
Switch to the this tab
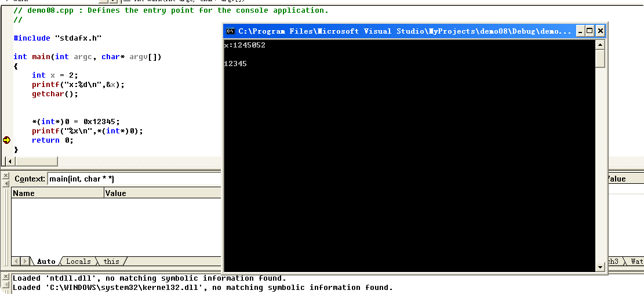pyautogui.click(x=111, y=261)
